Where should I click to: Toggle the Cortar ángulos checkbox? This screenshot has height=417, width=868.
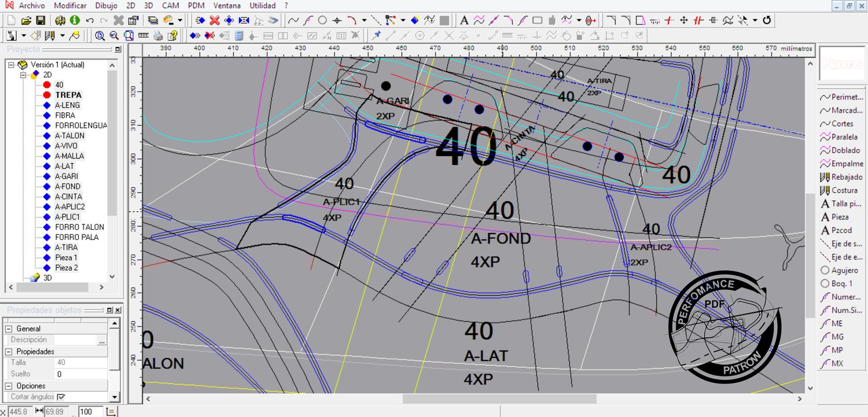coord(61,397)
